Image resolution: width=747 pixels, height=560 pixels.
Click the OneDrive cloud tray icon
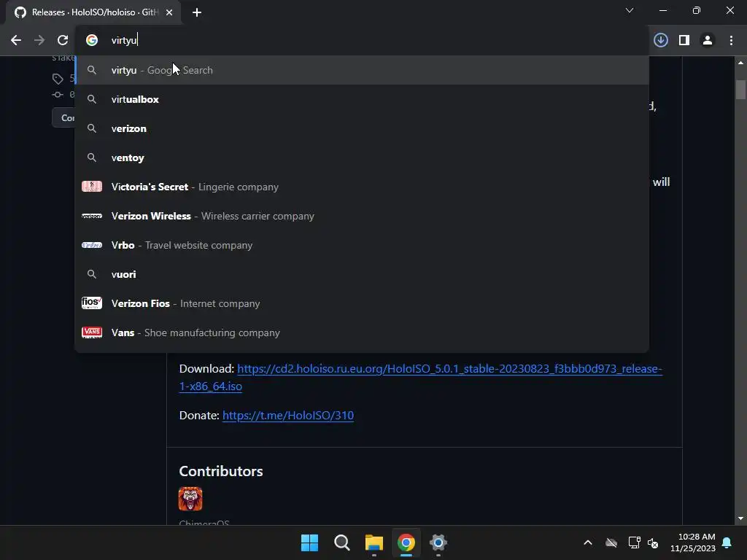click(x=611, y=542)
